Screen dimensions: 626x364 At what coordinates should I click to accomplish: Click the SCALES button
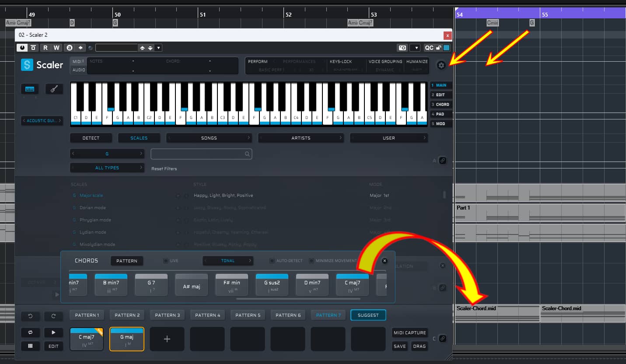[x=139, y=138]
